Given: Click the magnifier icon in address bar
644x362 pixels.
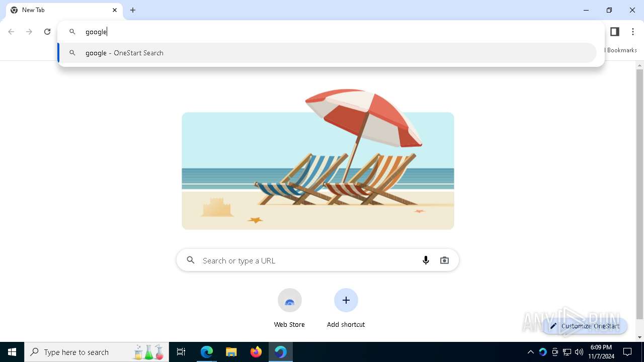Looking at the screenshot, I should pos(72,32).
